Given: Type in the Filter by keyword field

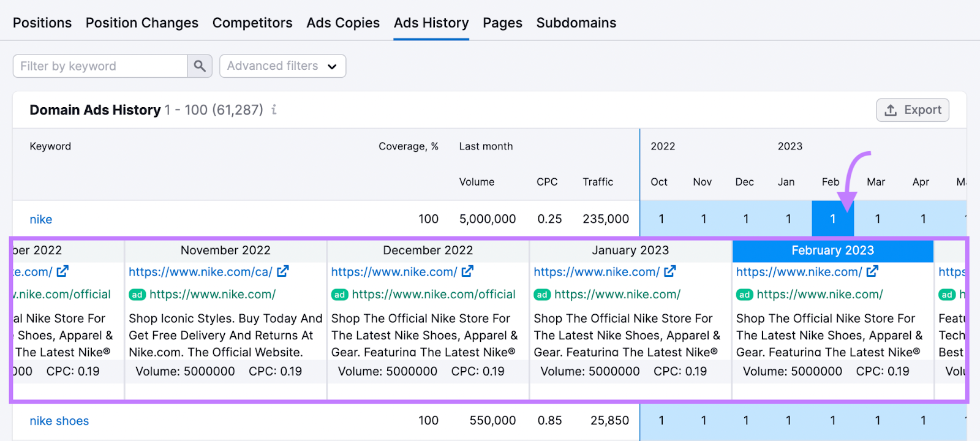Looking at the screenshot, I should pos(100,66).
